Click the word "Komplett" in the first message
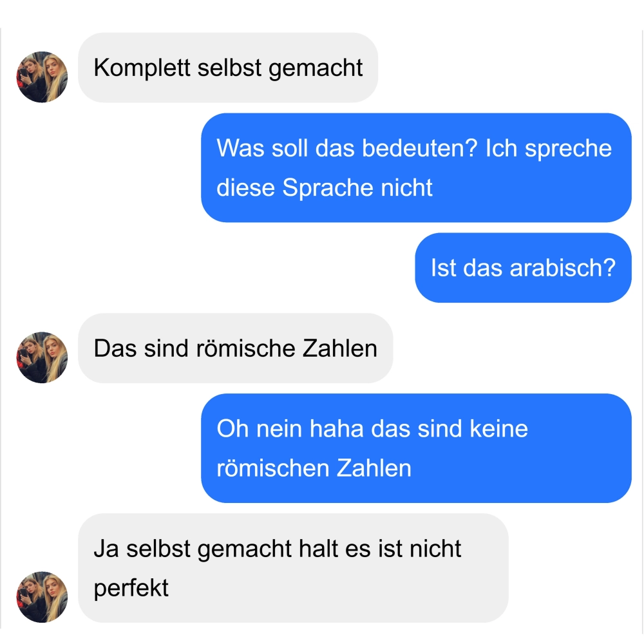Image resolution: width=644 pixels, height=644 pixels. [142, 68]
